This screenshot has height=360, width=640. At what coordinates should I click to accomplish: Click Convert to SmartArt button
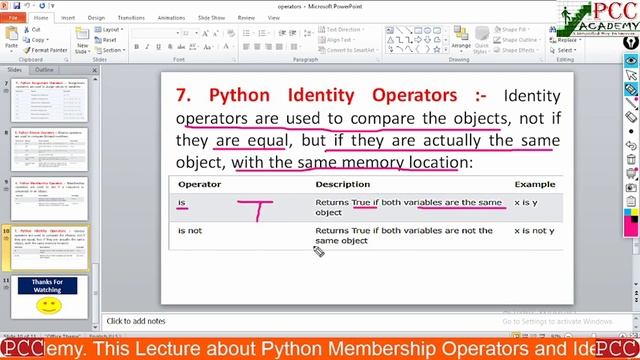(x=348, y=50)
